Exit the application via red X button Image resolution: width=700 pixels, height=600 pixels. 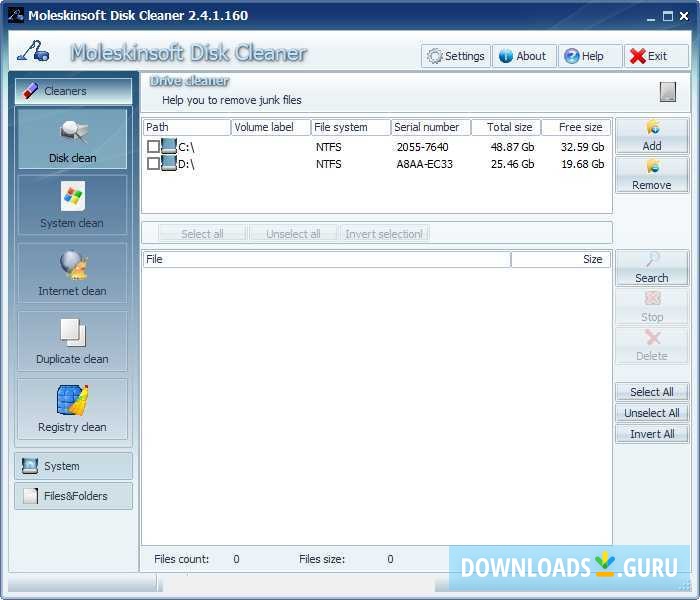click(656, 56)
